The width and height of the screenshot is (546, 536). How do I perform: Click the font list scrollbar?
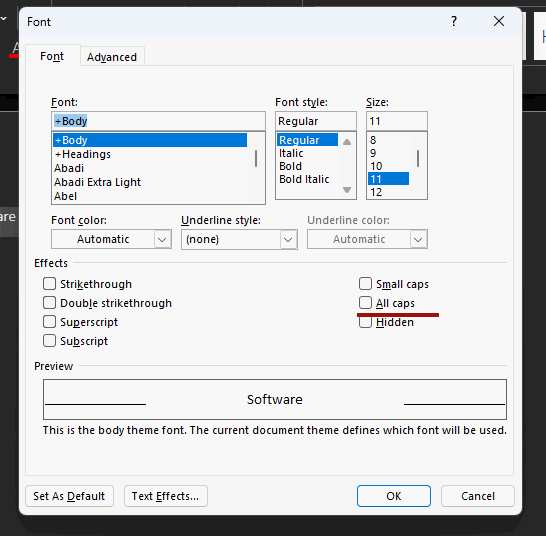[x=256, y=158]
